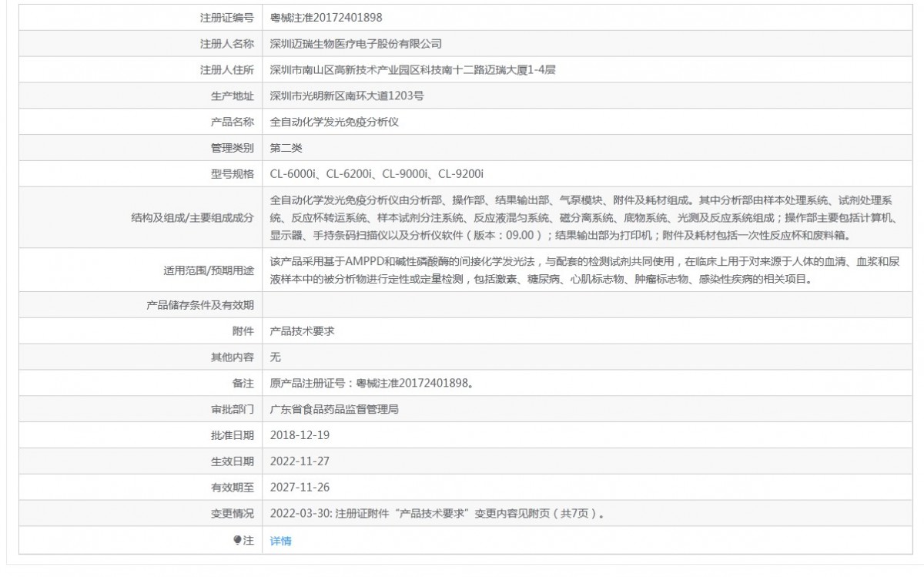
Task: Click the 结构及组成/主要组成成分 label
Action: [x=192, y=217]
